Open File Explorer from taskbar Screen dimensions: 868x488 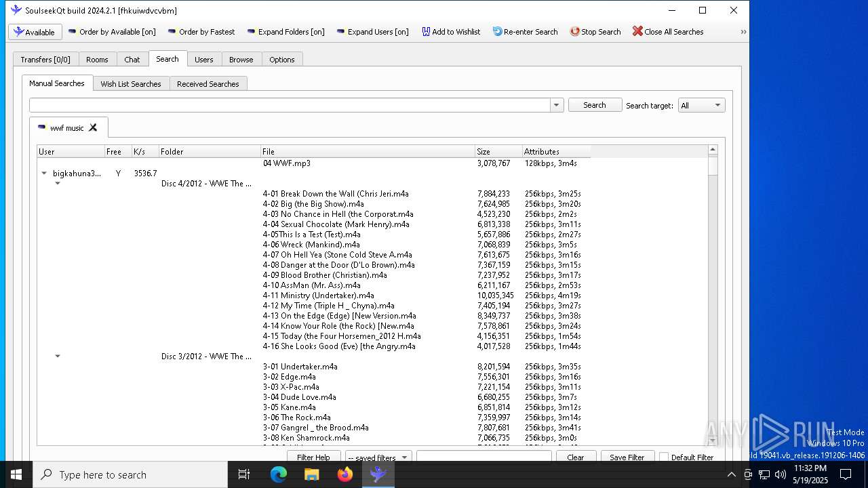[x=312, y=474]
